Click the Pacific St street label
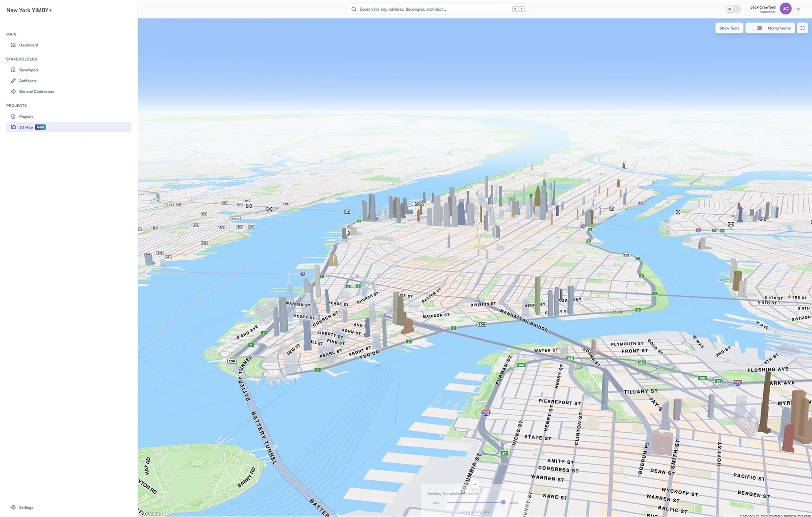 [x=749, y=477]
